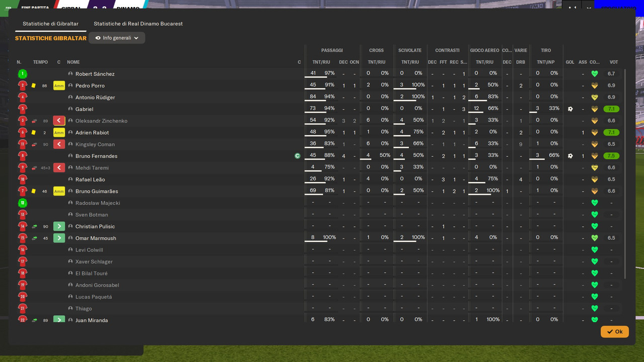Image resolution: width=644 pixels, height=362 pixels.
Task: Sort by CONTRASTI column header
Action: coord(447,50)
